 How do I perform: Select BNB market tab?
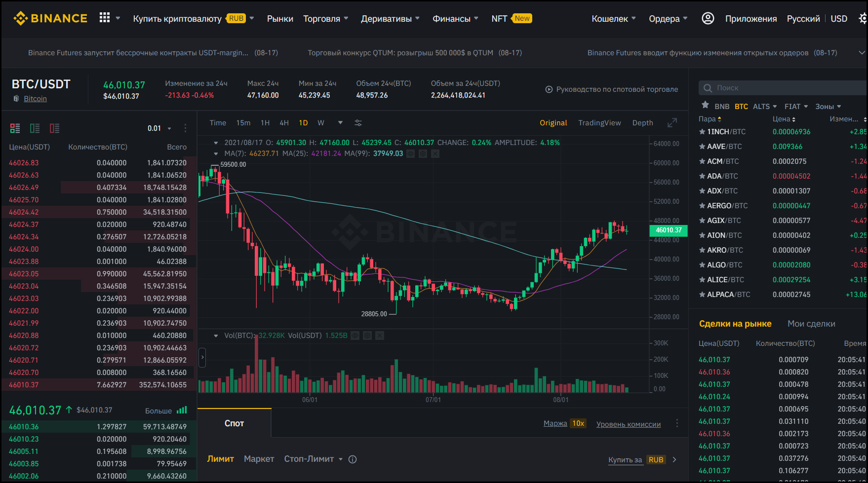tap(722, 107)
